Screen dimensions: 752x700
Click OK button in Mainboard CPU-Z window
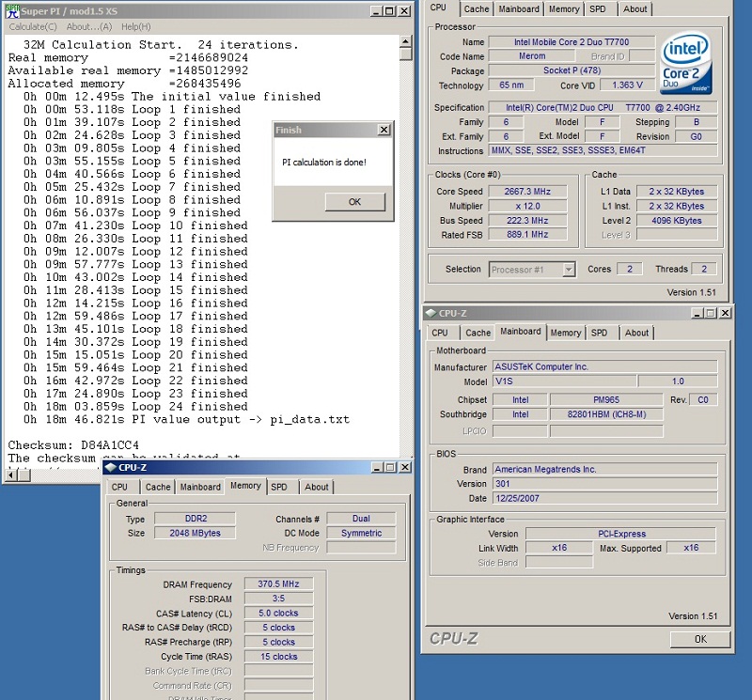tap(700, 639)
